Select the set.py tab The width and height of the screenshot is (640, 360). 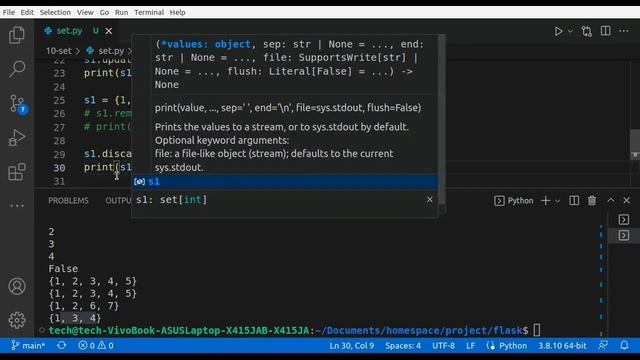[78, 31]
